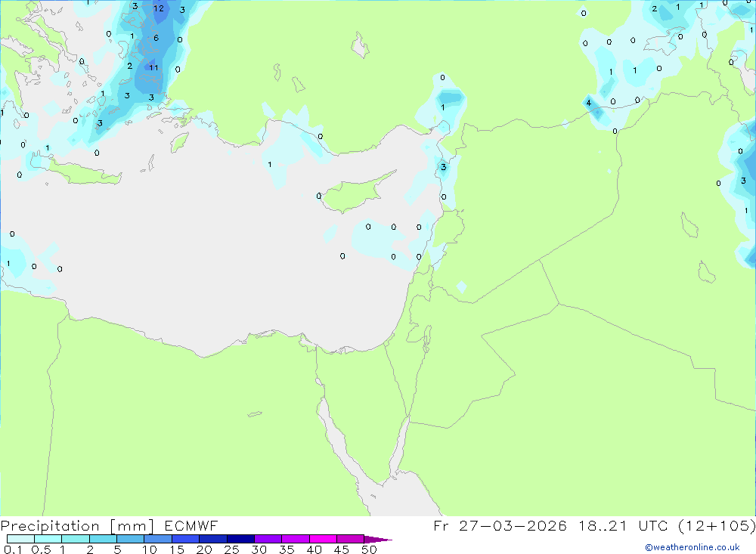Click the legend label '20'
The width and height of the screenshot is (756, 554).
click(204, 549)
